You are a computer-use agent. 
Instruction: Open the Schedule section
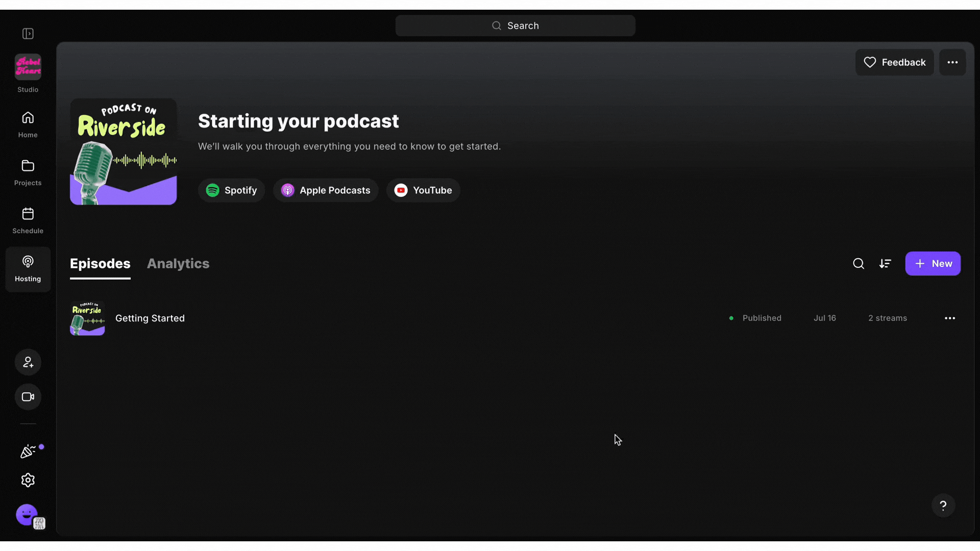28,218
